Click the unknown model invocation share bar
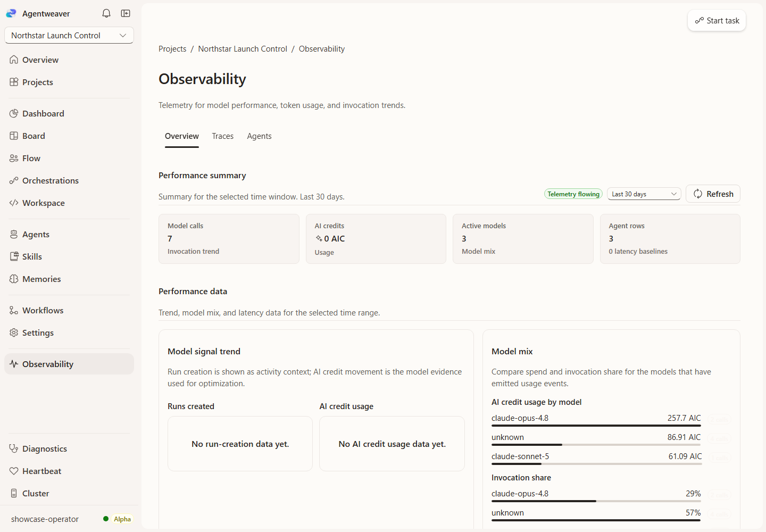Image resolution: width=766 pixels, height=532 pixels. [596, 520]
